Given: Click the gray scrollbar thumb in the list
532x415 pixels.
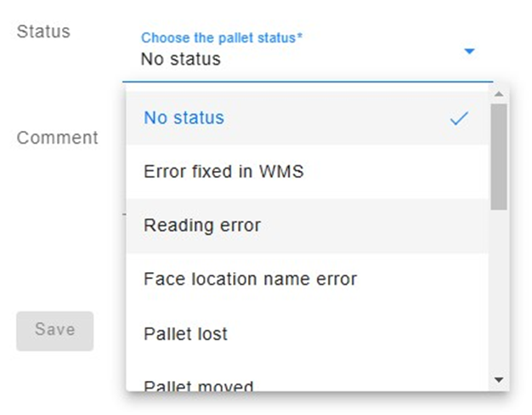Looking at the screenshot, I should [x=499, y=156].
